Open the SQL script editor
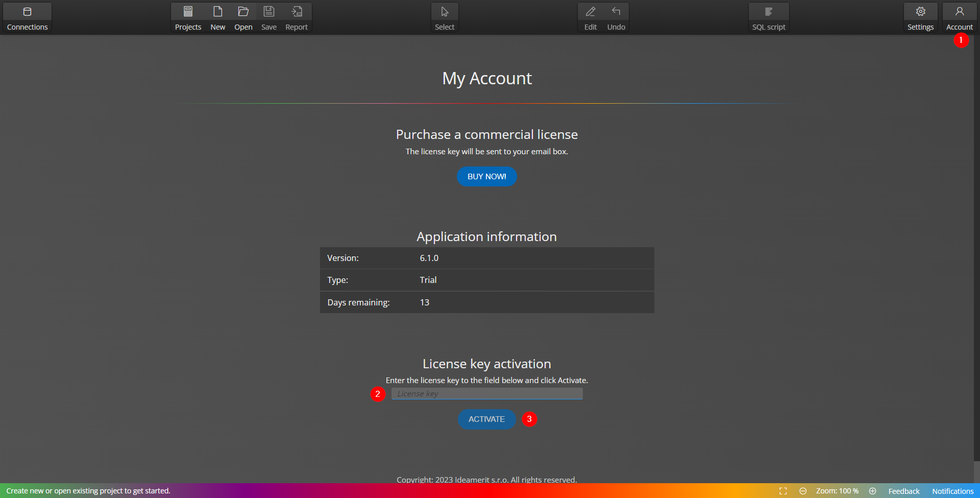Image resolution: width=980 pixels, height=498 pixels. 769,17
